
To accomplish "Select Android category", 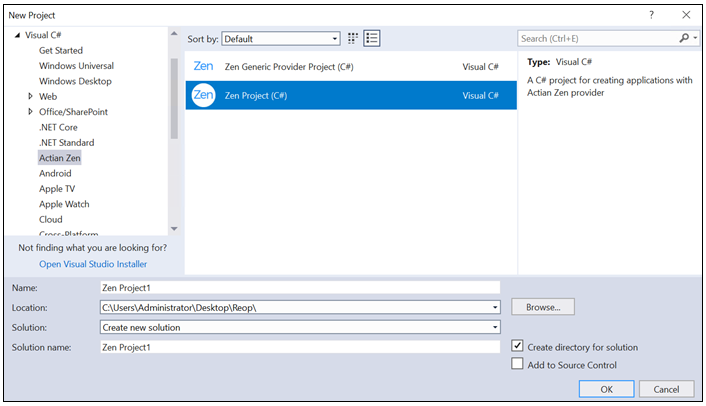I will 55,173.
